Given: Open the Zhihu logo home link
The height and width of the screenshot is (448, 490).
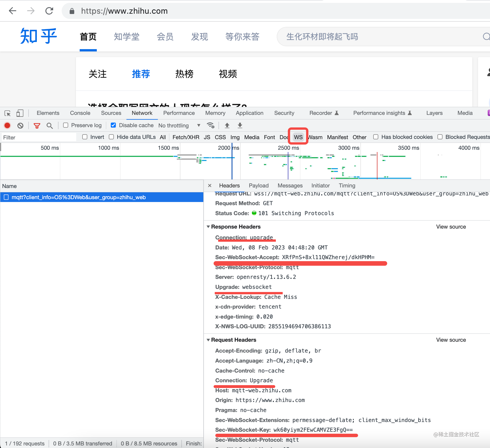Looking at the screenshot, I should (x=39, y=36).
